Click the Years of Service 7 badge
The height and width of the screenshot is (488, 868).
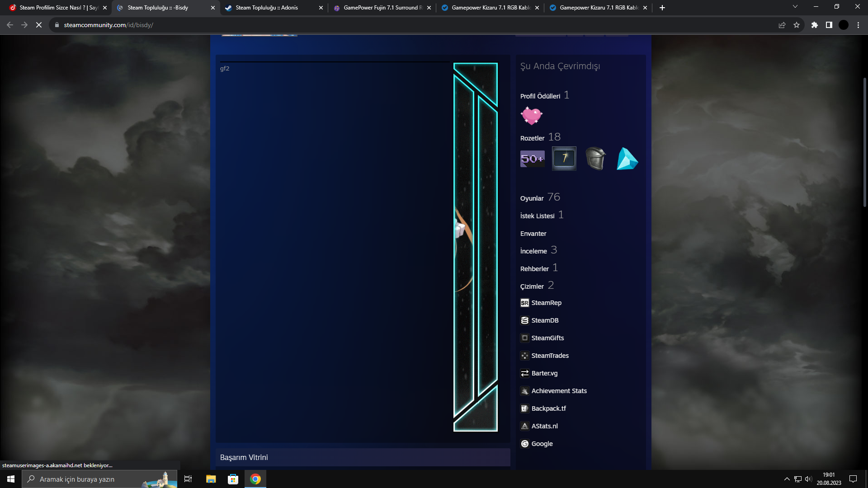click(x=564, y=159)
